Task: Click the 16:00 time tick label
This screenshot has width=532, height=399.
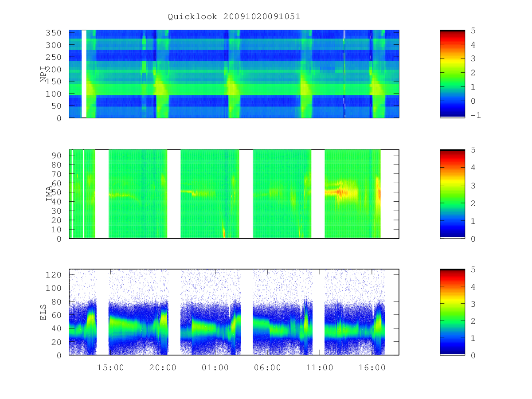Action: pos(372,368)
